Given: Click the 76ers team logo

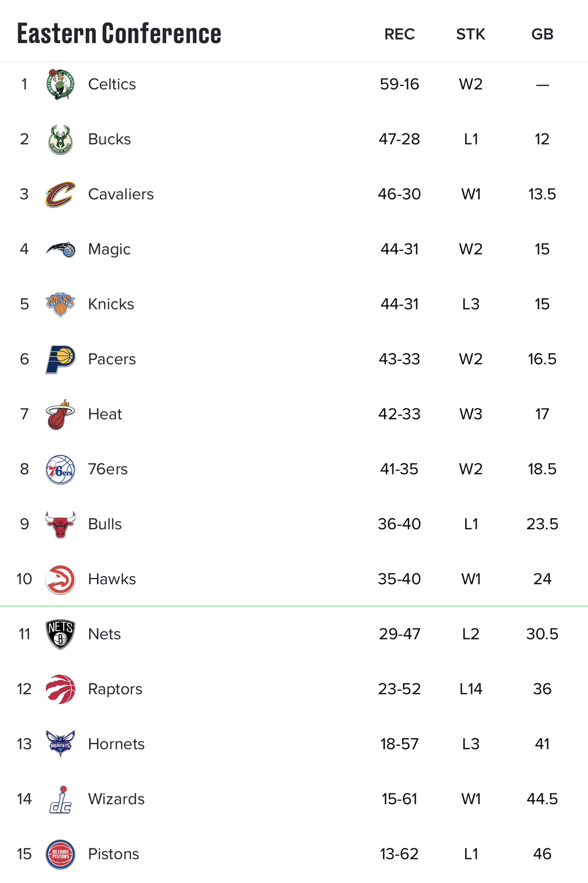Looking at the screenshot, I should (x=60, y=469).
